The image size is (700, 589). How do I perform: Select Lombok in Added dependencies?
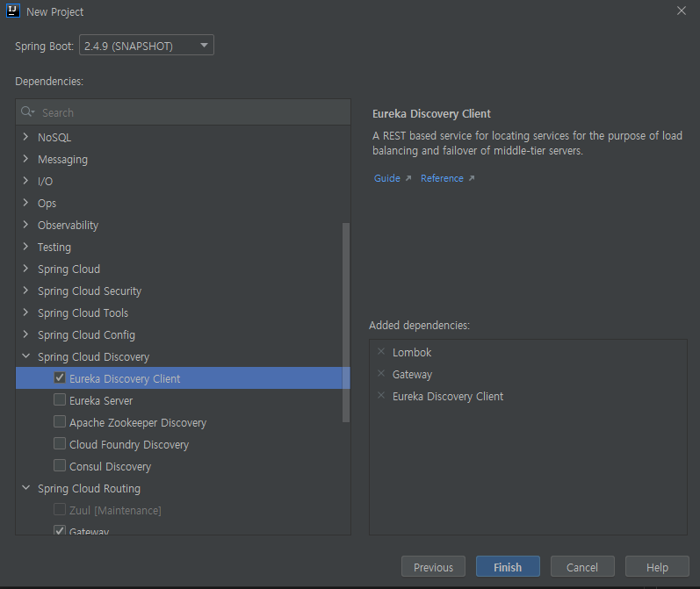coord(412,352)
